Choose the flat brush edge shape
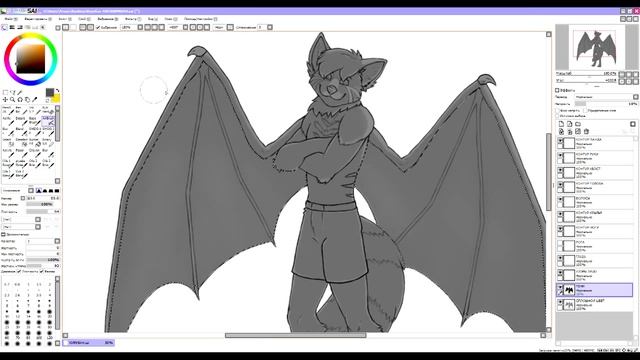This screenshot has width=640, height=360. point(57,191)
